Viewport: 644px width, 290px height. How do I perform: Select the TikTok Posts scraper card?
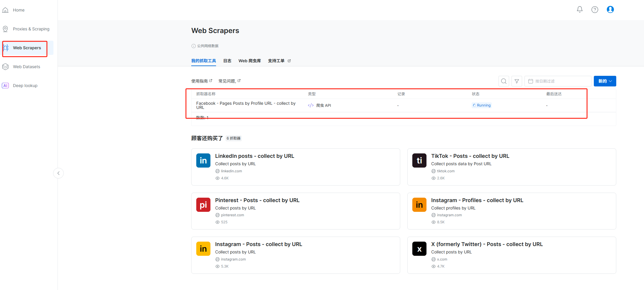coord(511,167)
